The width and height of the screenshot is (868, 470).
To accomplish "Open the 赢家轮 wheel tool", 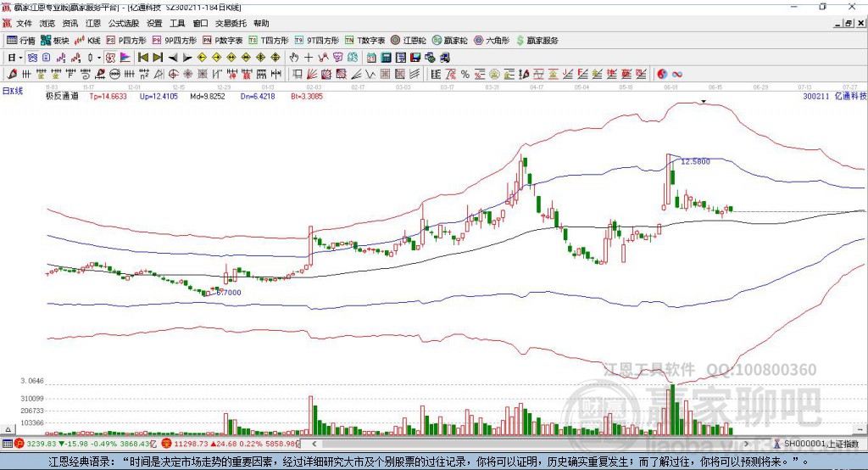I will click(449, 41).
